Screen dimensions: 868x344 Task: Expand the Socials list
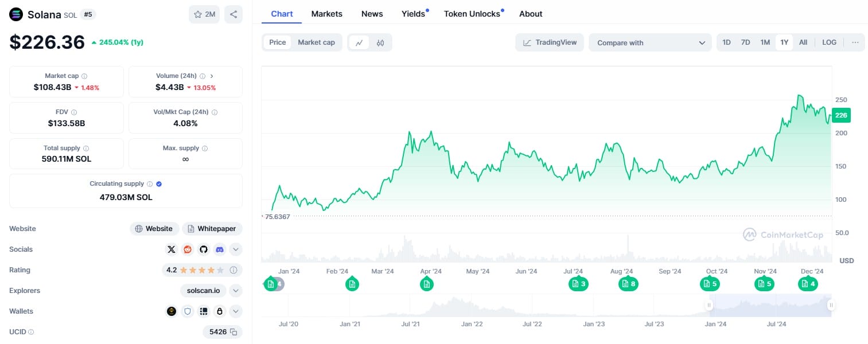[236, 249]
